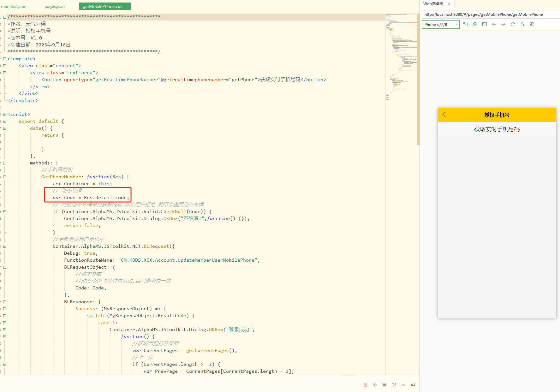Show the QR code for the preview
This screenshot has width=560, height=392.
532,24
